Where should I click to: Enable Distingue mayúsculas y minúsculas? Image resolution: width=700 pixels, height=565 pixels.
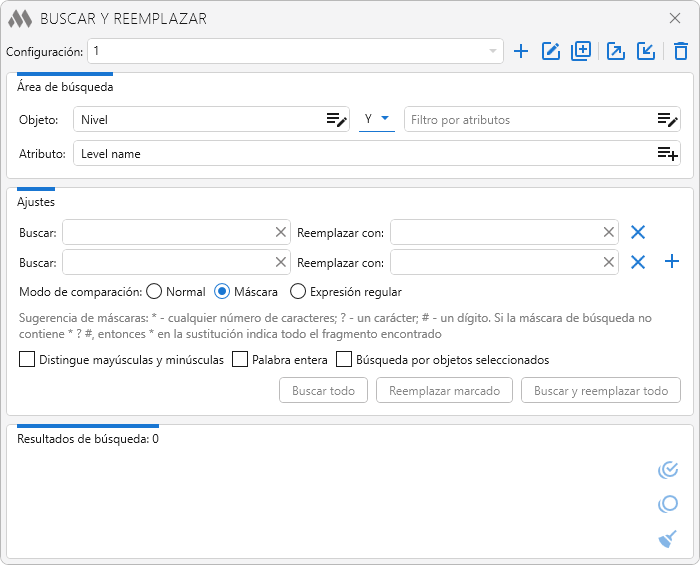coord(27,360)
